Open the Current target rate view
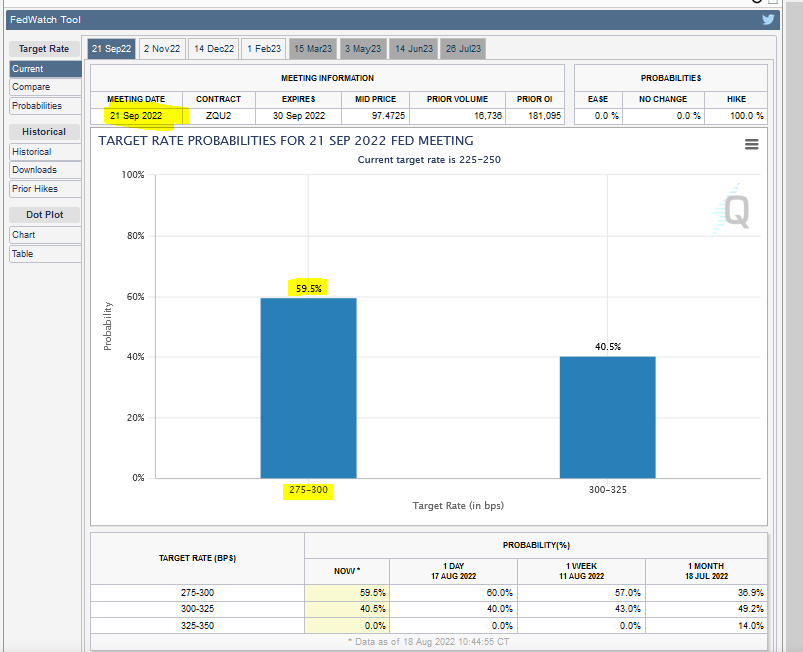Screen dimensions: 803x652 (45, 69)
